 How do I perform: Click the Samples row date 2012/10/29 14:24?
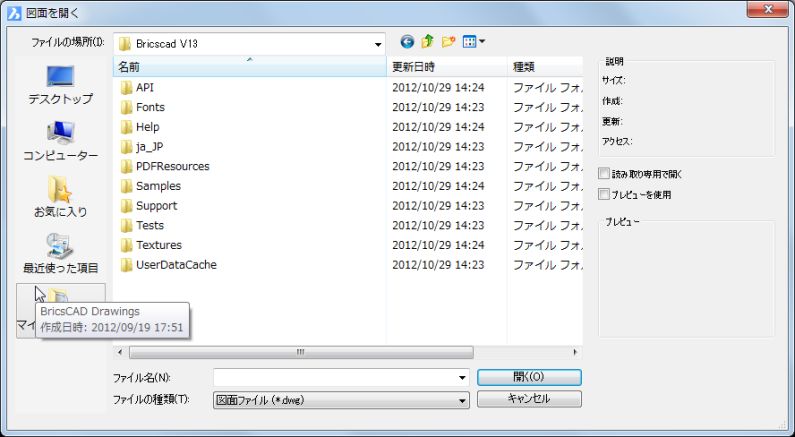[438, 186]
